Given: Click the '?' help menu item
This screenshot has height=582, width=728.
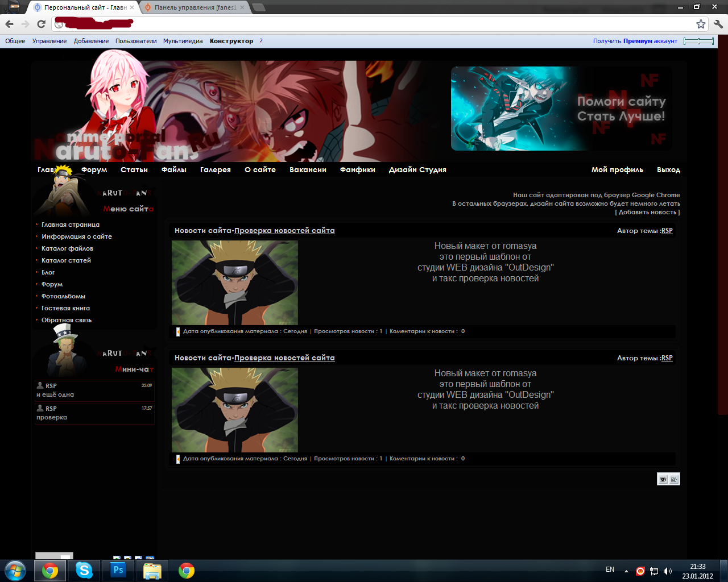Looking at the screenshot, I should point(261,41).
